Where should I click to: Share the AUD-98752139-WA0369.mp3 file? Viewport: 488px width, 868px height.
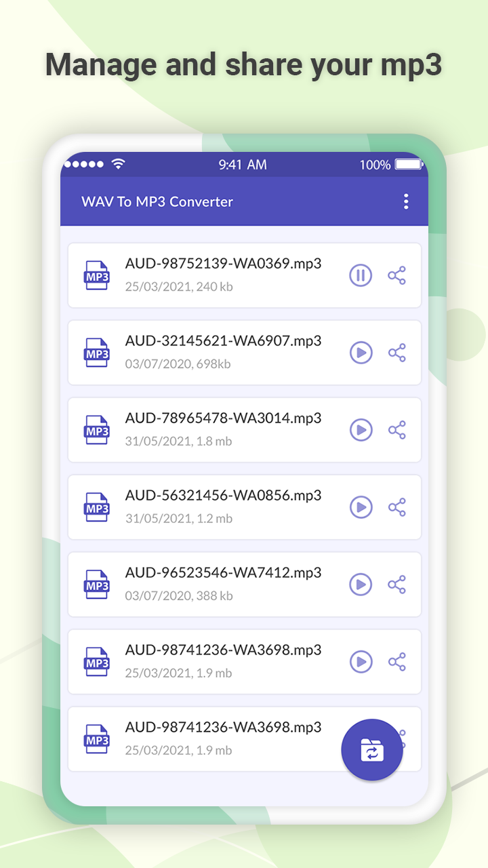pos(397,275)
